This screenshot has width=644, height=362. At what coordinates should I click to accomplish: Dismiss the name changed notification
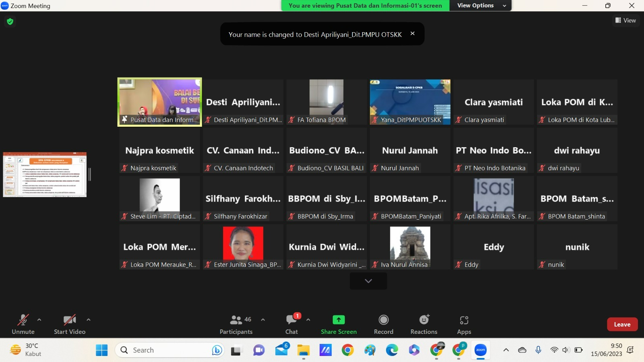tap(413, 34)
